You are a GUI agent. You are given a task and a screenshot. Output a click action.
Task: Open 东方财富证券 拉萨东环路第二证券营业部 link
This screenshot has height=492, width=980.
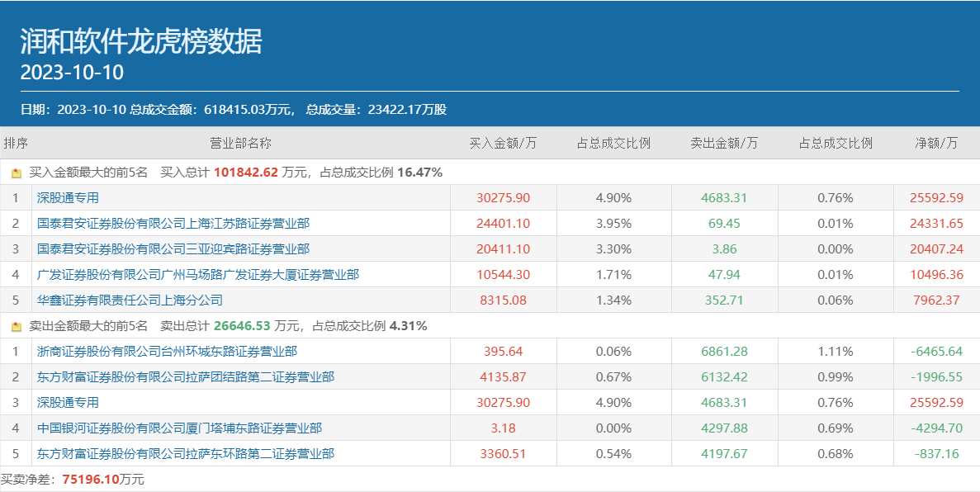[186, 454]
